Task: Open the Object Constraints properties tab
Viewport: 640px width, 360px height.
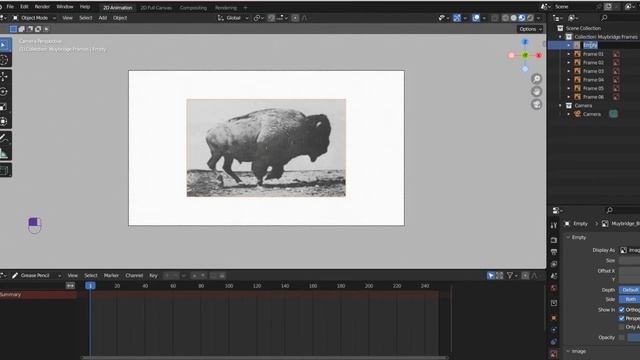Action: tap(553, 342)
